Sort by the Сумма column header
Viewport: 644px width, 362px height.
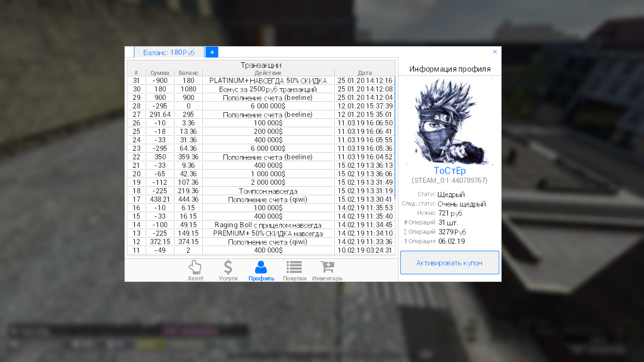coord(160,73)
